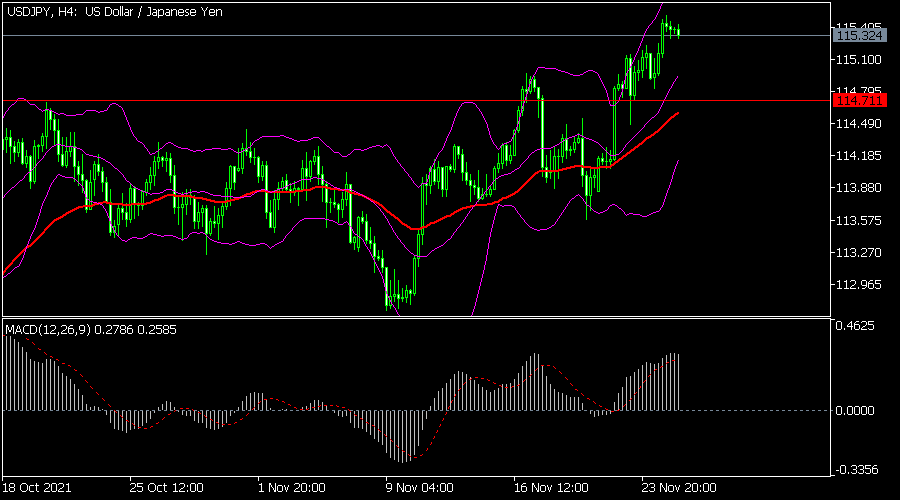Click the 114.185 price scale value

click(859, 156)
